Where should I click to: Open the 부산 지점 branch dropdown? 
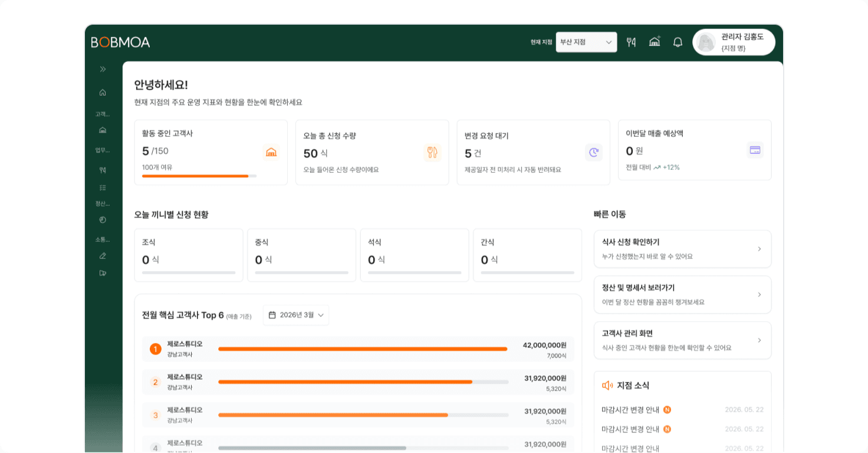click(x=586, y=42)
